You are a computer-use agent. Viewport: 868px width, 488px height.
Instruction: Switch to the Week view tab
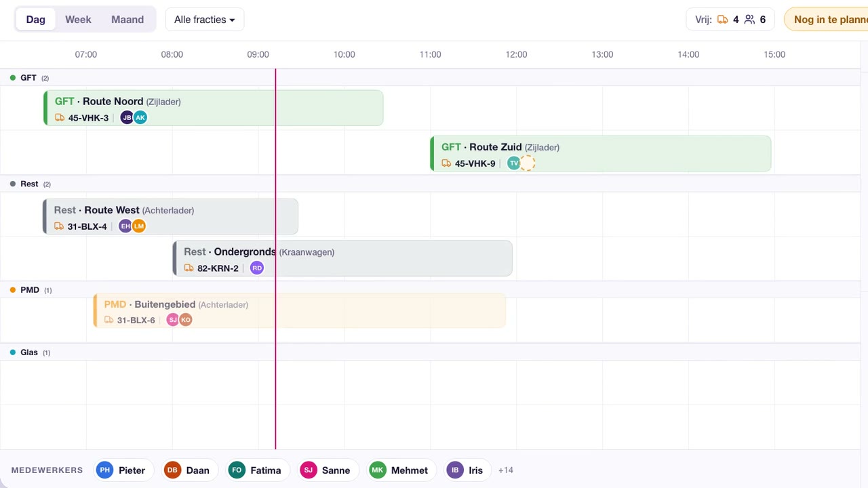78,20
